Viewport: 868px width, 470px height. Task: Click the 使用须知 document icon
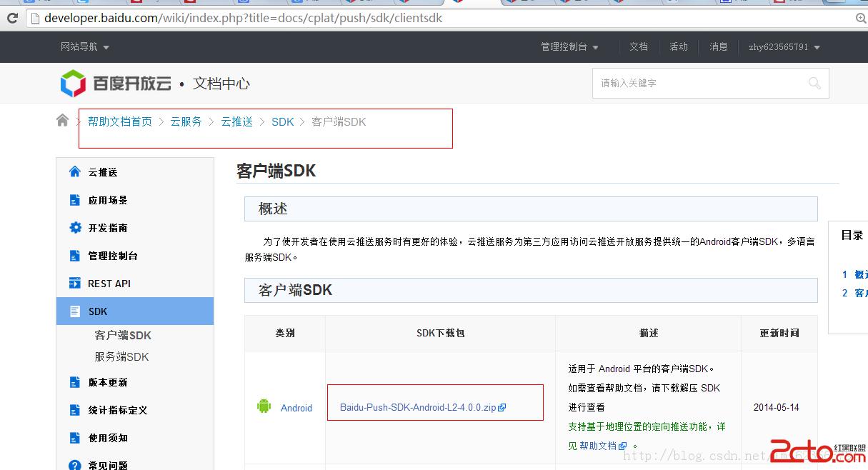[75, 438]
